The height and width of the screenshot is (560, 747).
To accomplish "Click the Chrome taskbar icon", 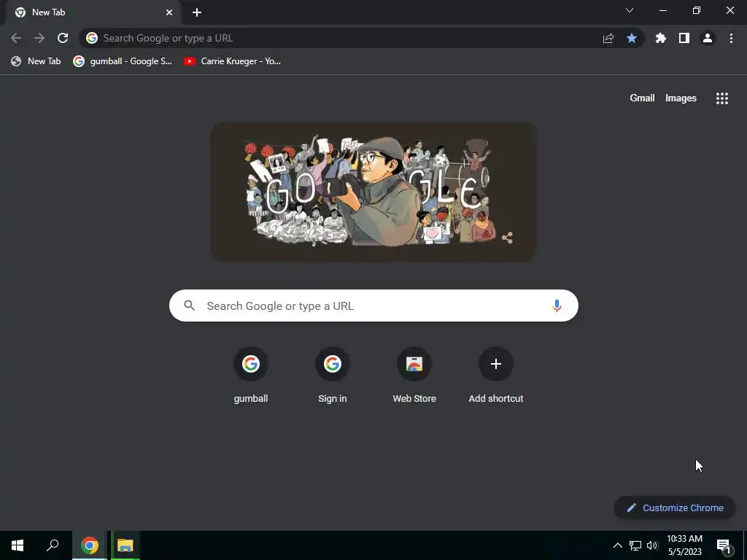I will [90, 545].
